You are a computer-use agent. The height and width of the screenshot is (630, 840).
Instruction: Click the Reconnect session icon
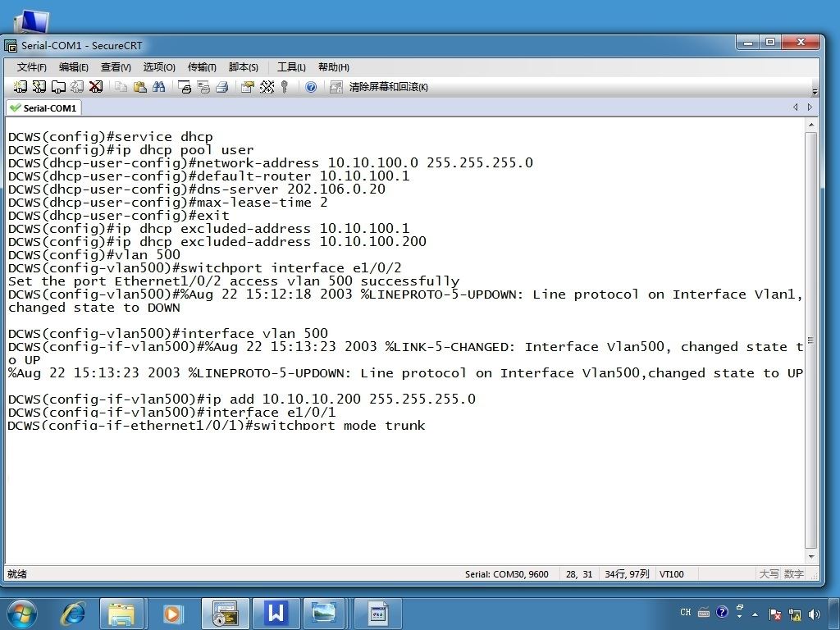click(x=76, y=87)
